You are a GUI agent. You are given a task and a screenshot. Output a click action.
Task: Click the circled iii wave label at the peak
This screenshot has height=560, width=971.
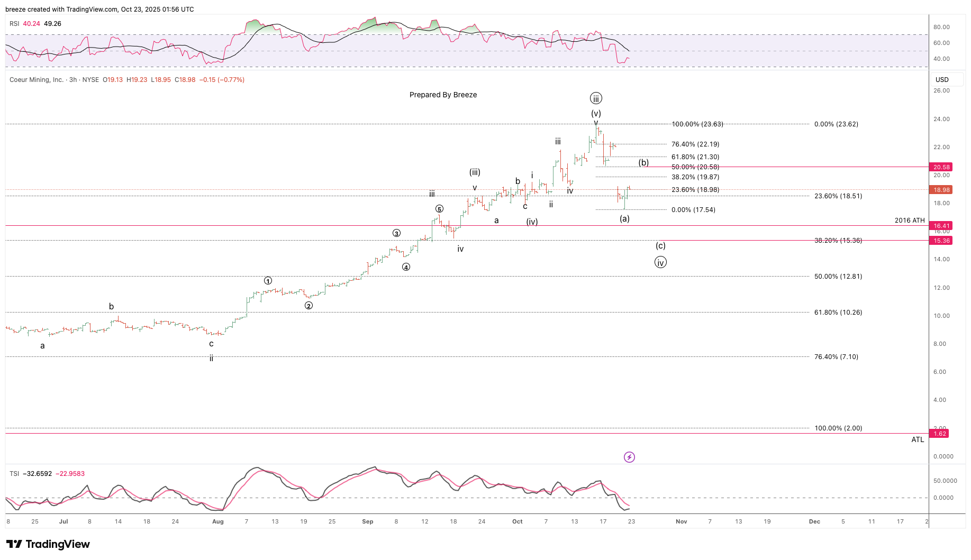(596, 98)
